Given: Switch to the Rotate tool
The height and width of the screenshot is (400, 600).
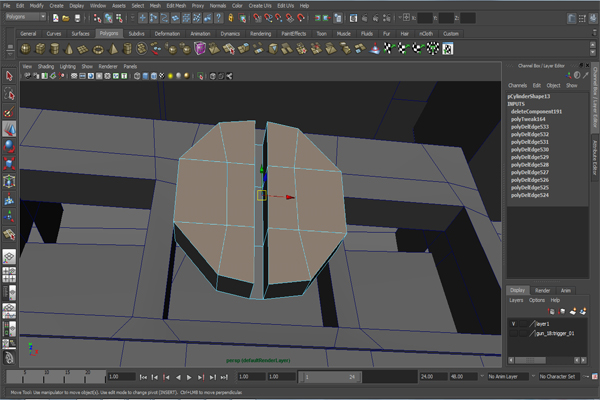Looking at the screenshot, I should (x=9, y=146).
